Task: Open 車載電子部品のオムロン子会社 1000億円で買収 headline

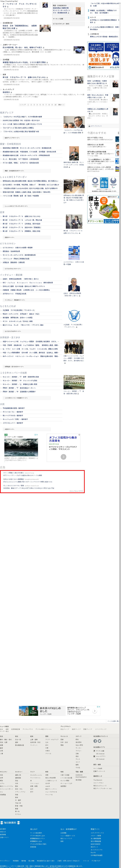Action: click(x=24, y=62)
